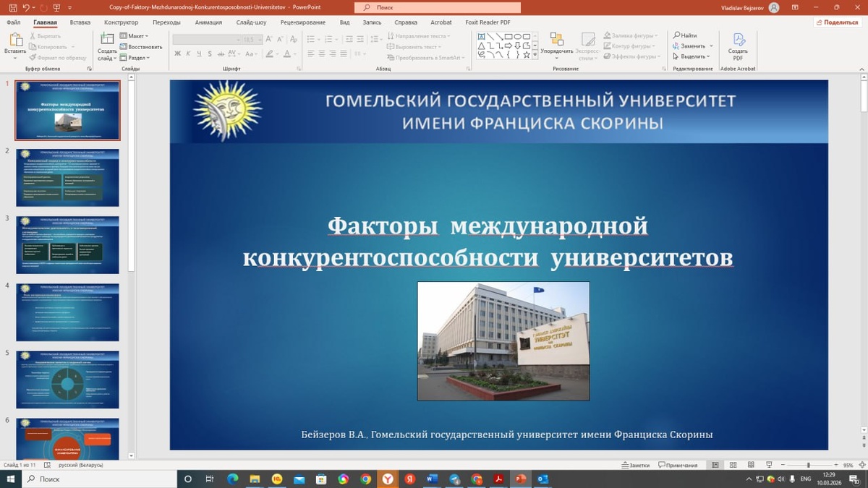
Task: Customize the quick access toolbar dropdown
Action: click(x=70, y=7)
